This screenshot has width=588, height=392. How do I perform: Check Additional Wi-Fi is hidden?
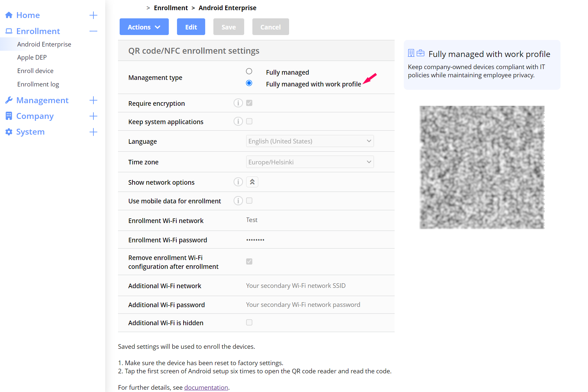click(249, 322)
